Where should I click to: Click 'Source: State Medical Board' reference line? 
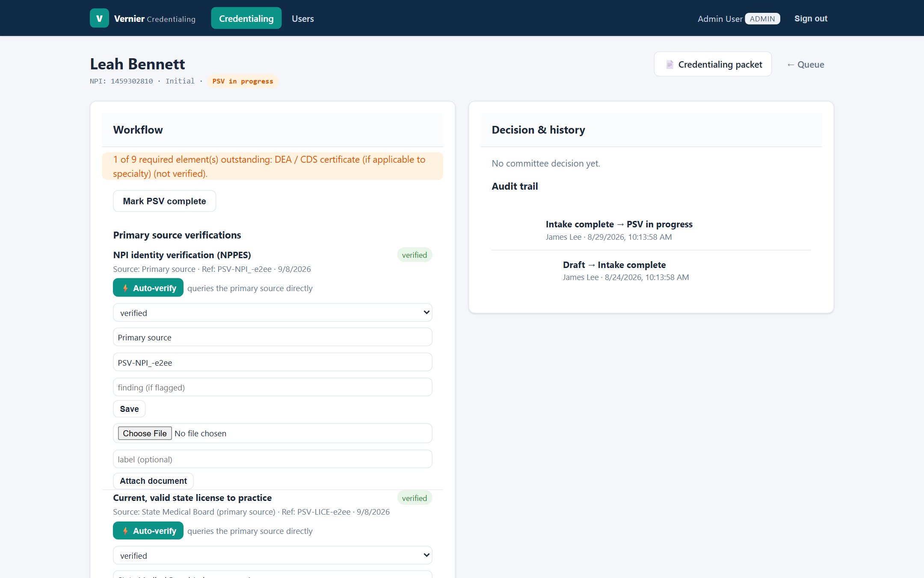pos(252,512)
